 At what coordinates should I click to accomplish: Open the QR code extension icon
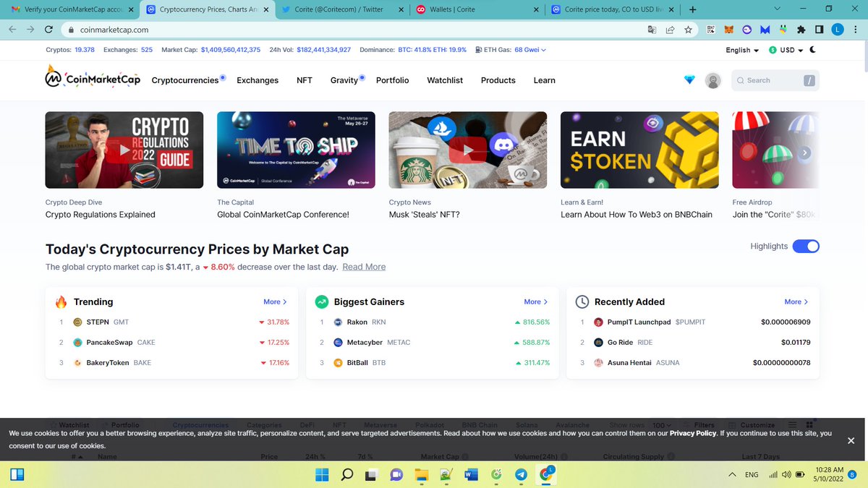(711, 30)
